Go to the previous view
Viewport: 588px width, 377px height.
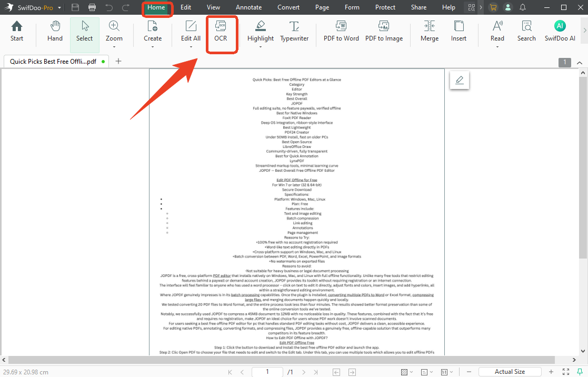tap(336, 372)
